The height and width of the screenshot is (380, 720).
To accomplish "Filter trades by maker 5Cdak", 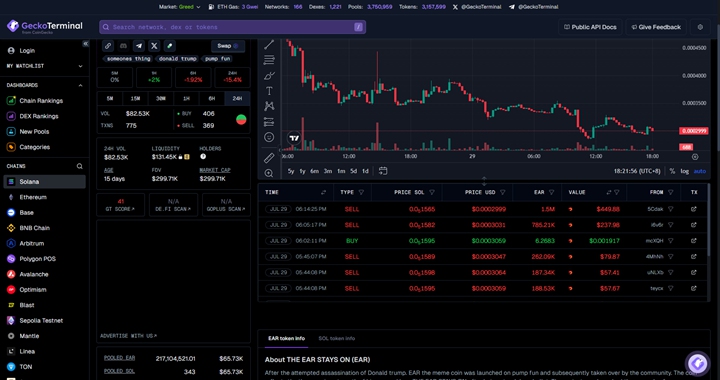I will [670, 209].
